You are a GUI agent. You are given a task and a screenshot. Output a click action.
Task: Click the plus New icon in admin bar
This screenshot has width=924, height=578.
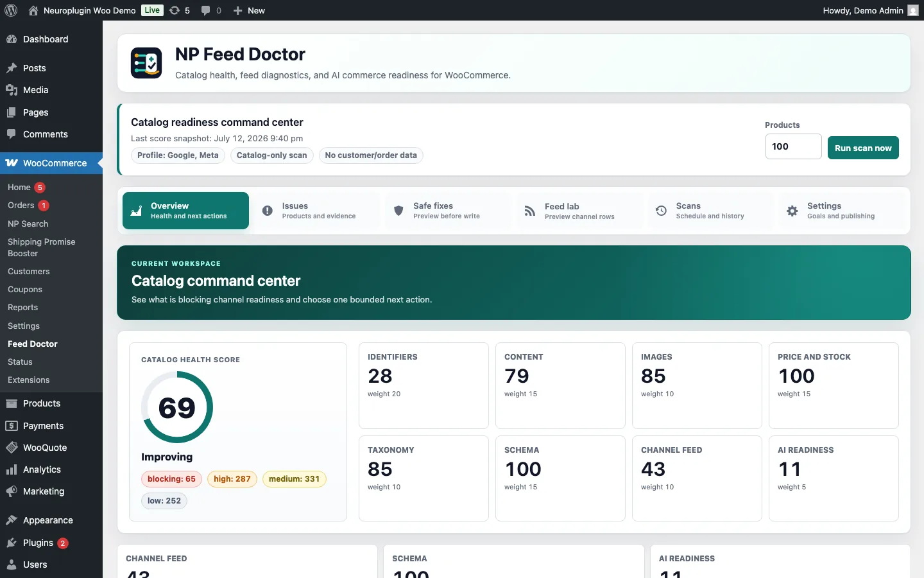(x=237, y=10)
